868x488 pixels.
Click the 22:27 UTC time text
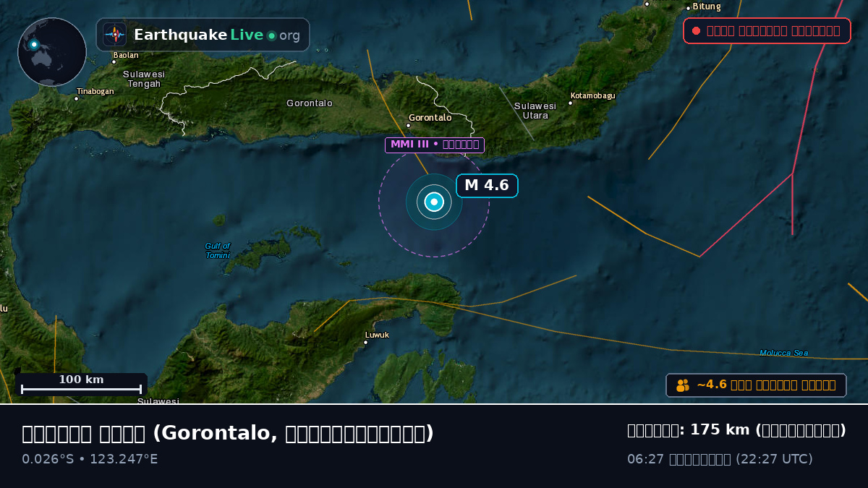(775, 459)
